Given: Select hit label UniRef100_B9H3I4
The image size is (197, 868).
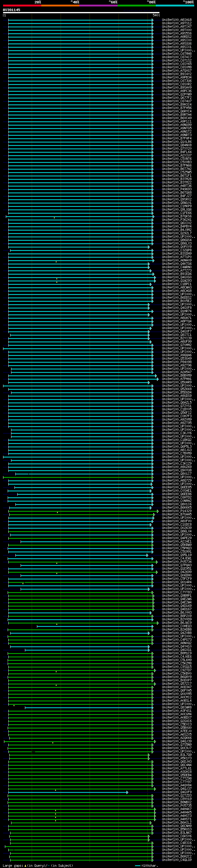Looking at the screenshot, I should (177, 104).
